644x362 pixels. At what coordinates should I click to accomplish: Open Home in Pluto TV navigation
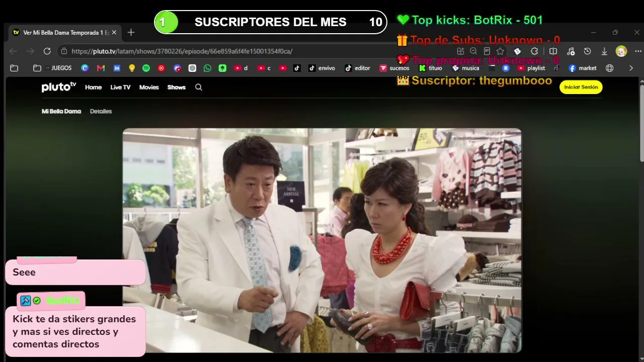pos(93,87)
